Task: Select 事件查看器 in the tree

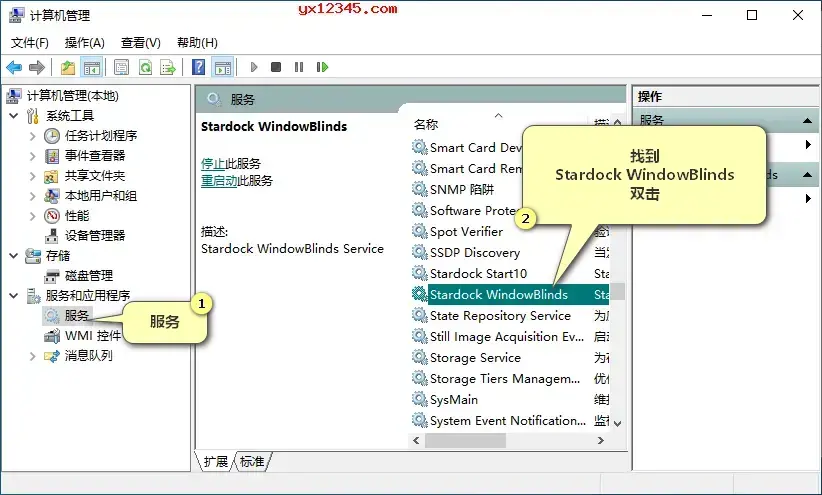Action: pyautogui.click(x=95, y=156)
